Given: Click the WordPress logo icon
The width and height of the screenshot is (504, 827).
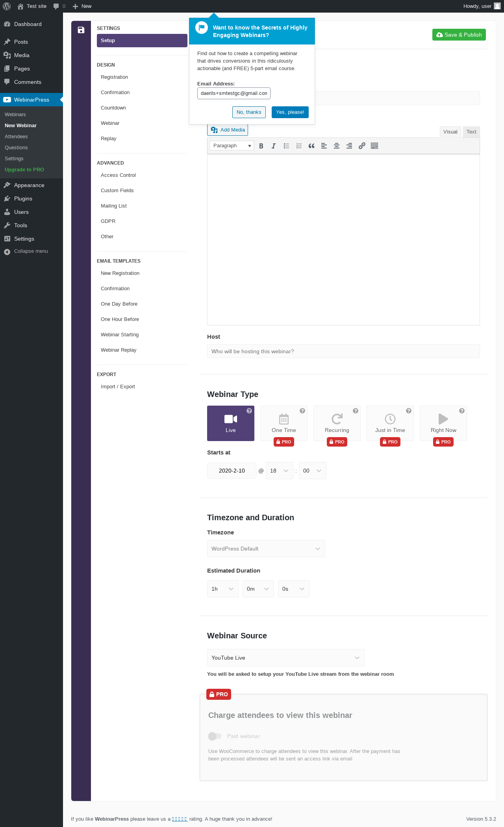Looking at the screenshot, I should click(x=7, y=6).
